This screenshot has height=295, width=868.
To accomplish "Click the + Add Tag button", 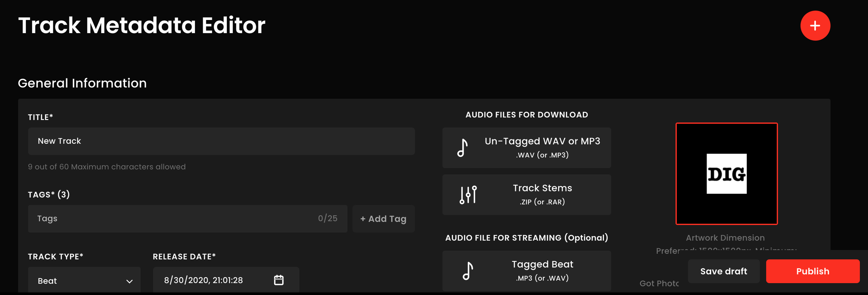I will point(384,219).
